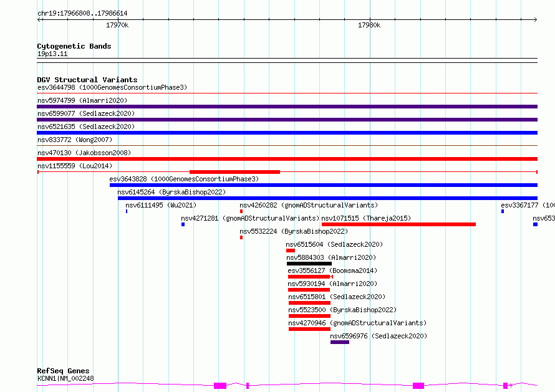Select nsv5523500 ByrskaBishop2022 label
This screenshot has height=392, width=555.
(x=342, y=310)
